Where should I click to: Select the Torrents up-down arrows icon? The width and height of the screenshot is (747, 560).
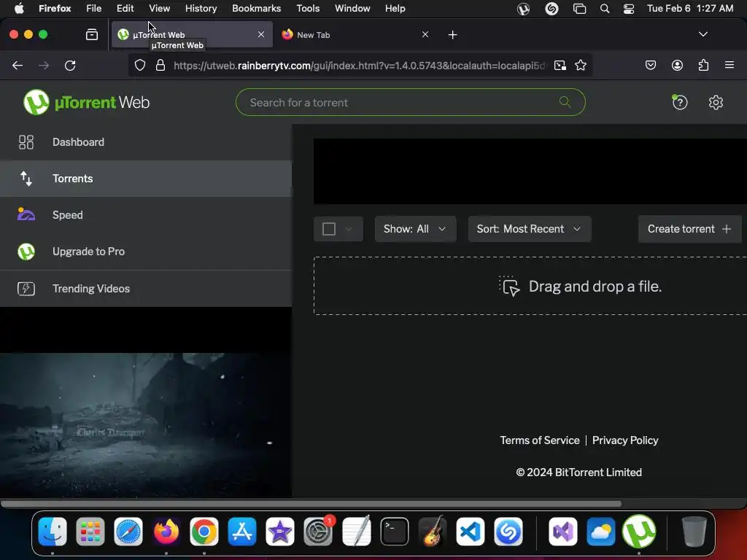click(x=26, y=179)
